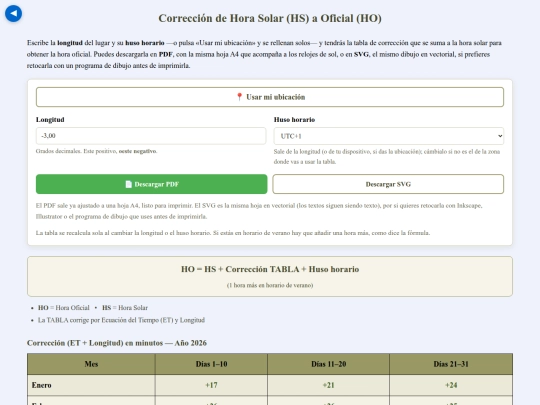Open the Huso horario dropdown

pos(389,136)
